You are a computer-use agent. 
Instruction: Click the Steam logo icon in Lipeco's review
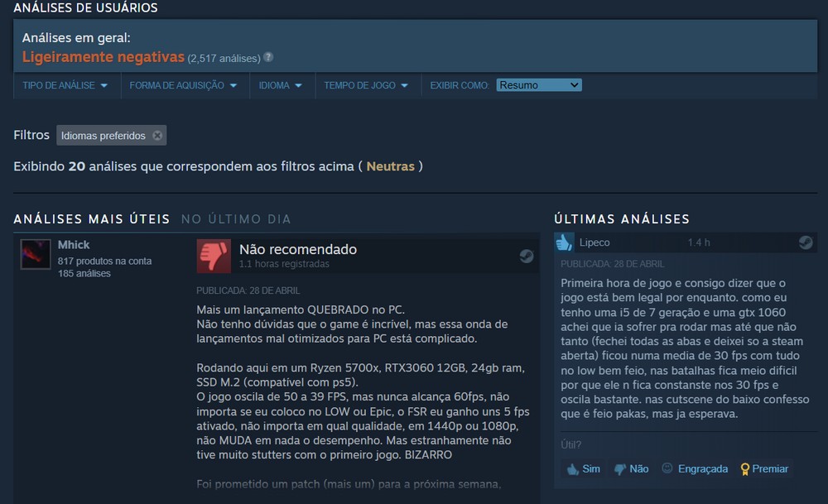click(x=806, y=242)
